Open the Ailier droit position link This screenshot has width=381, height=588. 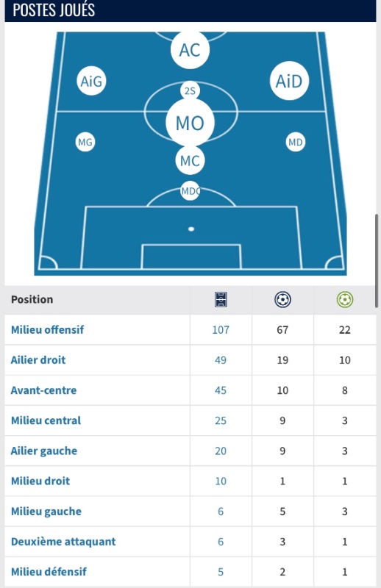coord(38,360)
